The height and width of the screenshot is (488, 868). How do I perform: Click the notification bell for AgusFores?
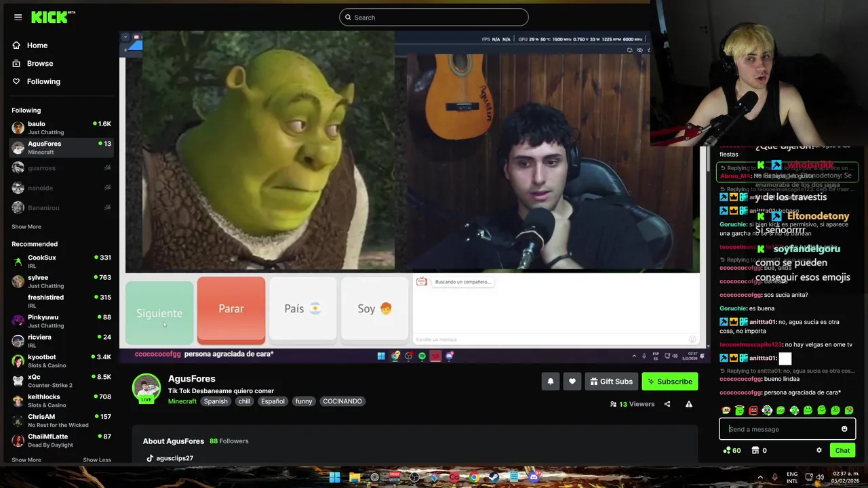[x=551, y=382]
